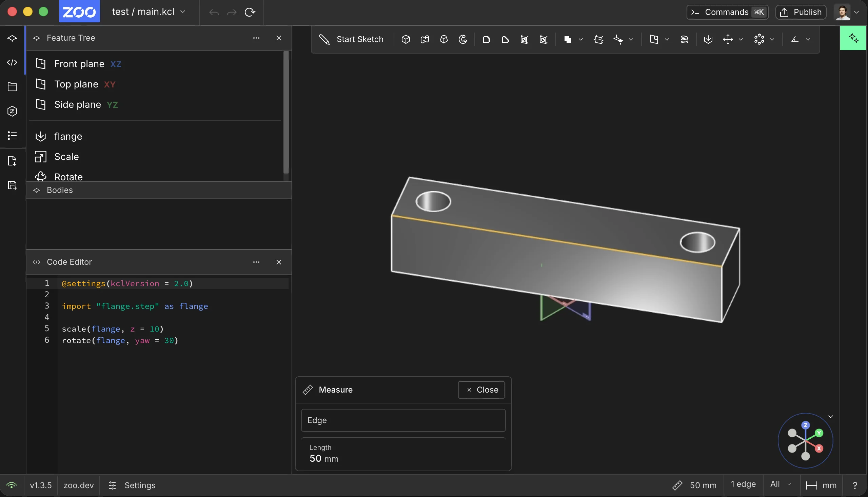
Task: Open the Feature Tree sidebar icon
Action: click(x=12, y=39)
